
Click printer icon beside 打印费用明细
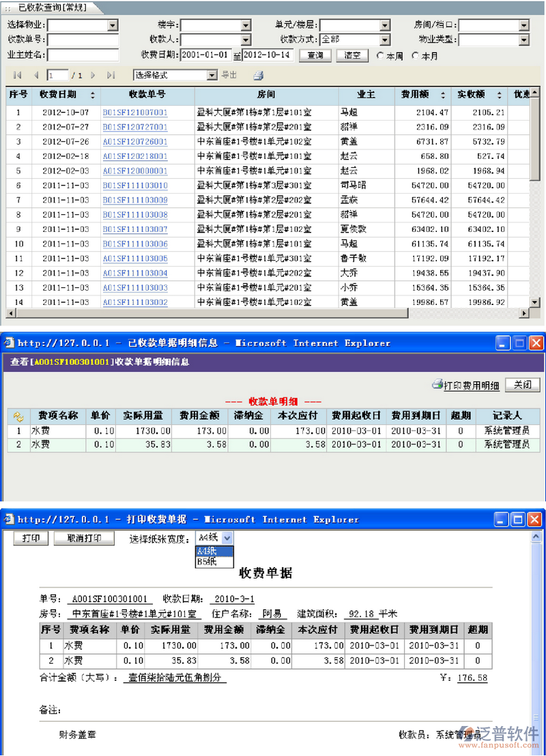437,385
